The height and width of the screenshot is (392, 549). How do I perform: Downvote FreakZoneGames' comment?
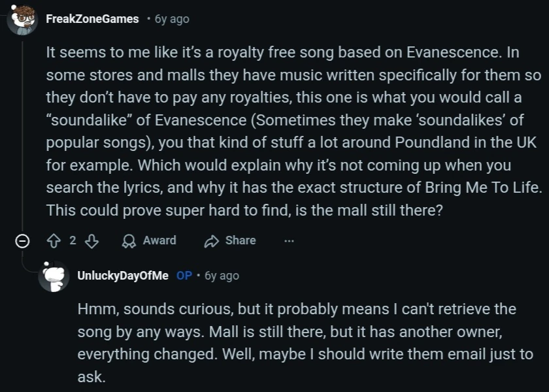coord(91,241)
